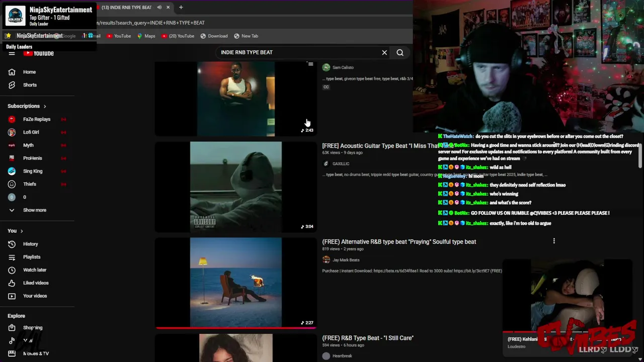Open the Maps bookmark
644x362 pixels.
[146, 36]
